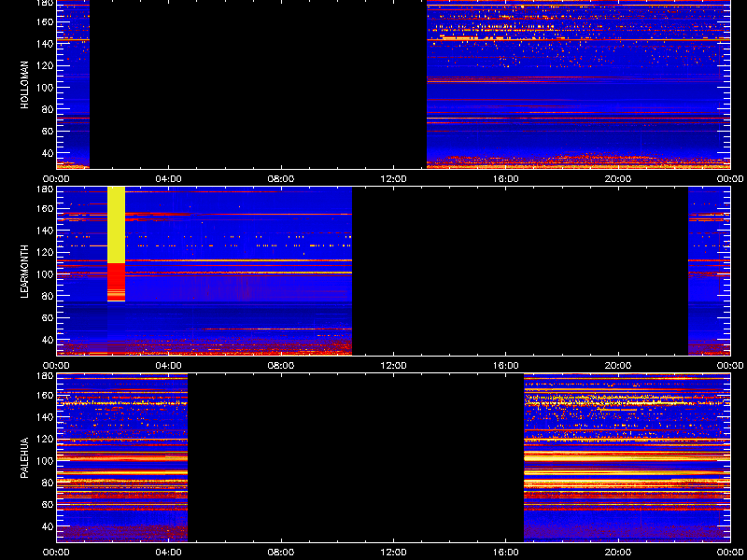
Task: Select the 120 frequency label on Learmonth axis
Action: click(46, 252)
